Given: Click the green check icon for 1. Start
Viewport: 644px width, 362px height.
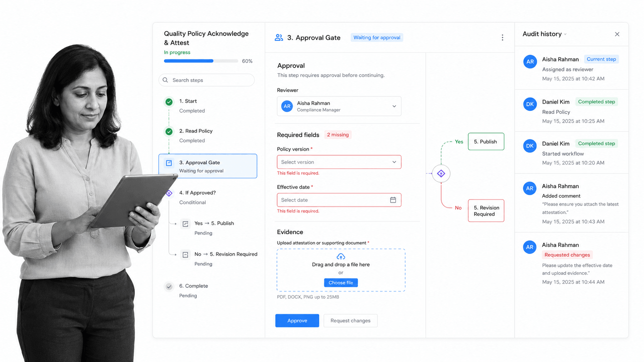Looking at the screenshot, I should [169, 102].
